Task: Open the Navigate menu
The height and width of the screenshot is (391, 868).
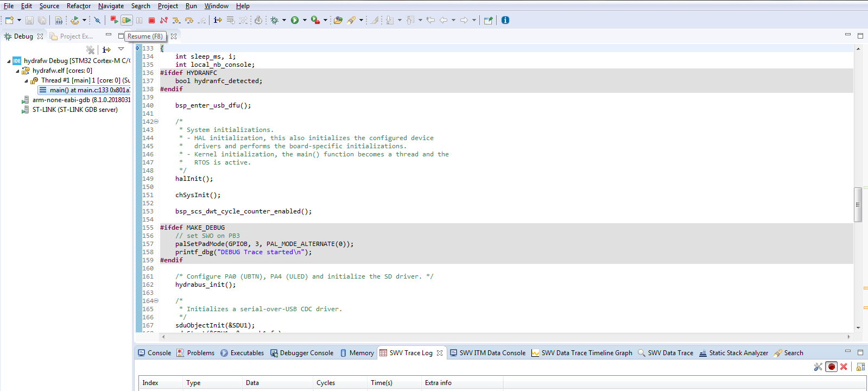Action: 111,6
